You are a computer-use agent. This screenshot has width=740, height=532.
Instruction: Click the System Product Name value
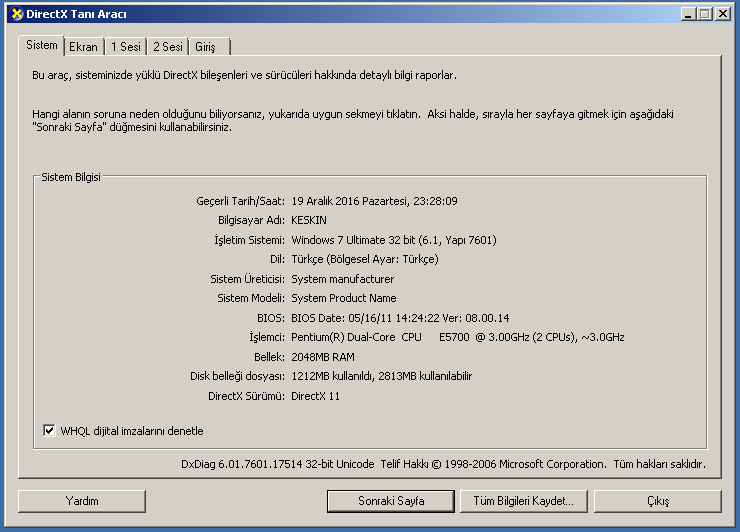344,298
